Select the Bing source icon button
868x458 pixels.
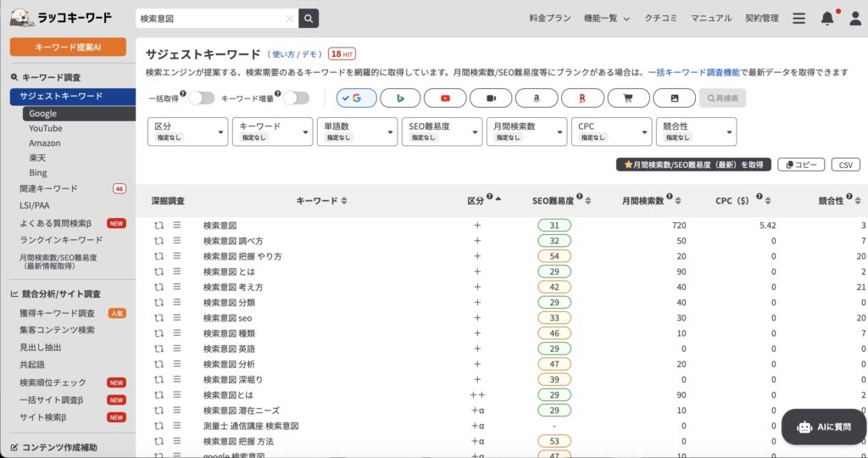(401, 98)
